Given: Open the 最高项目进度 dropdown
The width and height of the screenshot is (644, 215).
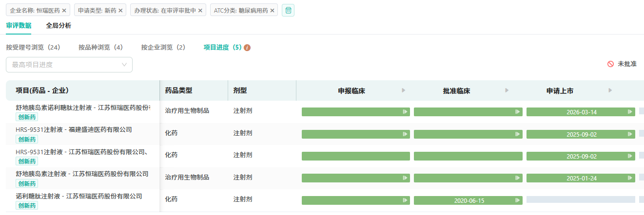Looking at the screenshot, I should (69, 65).
